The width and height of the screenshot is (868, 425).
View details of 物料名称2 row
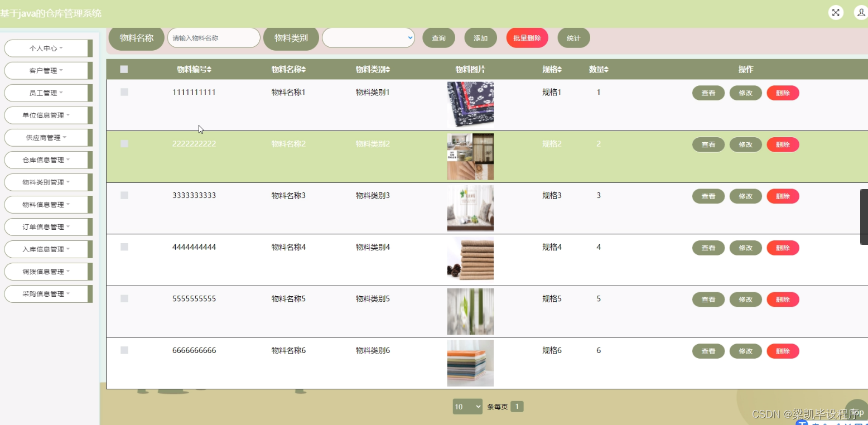coord(708,144)
